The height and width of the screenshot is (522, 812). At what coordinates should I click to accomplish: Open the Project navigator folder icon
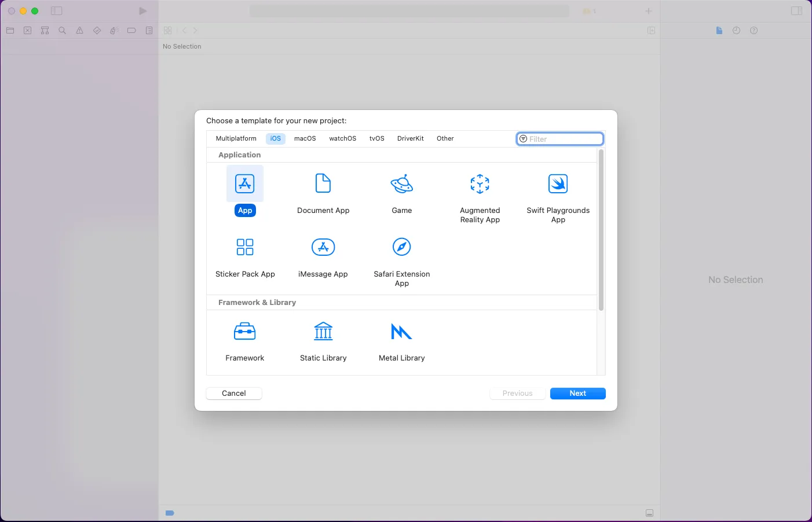(10, 30)
